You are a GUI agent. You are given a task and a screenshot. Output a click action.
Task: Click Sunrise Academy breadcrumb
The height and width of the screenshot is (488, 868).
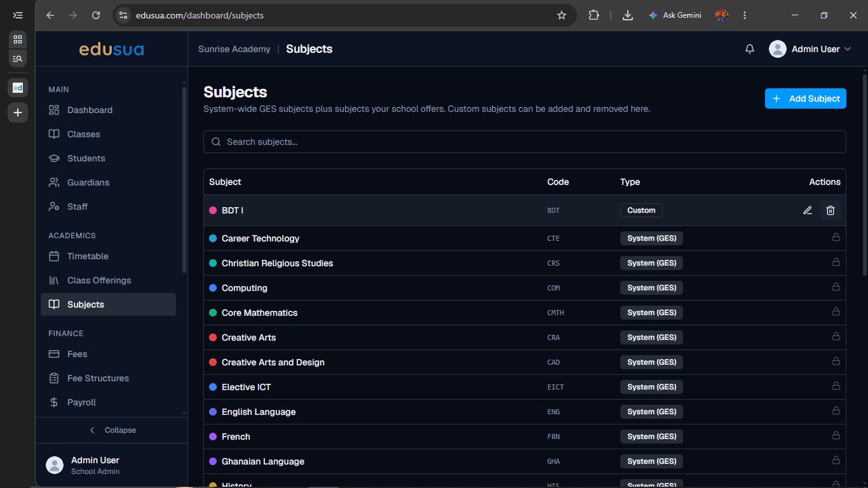click(x=234, y=49)
